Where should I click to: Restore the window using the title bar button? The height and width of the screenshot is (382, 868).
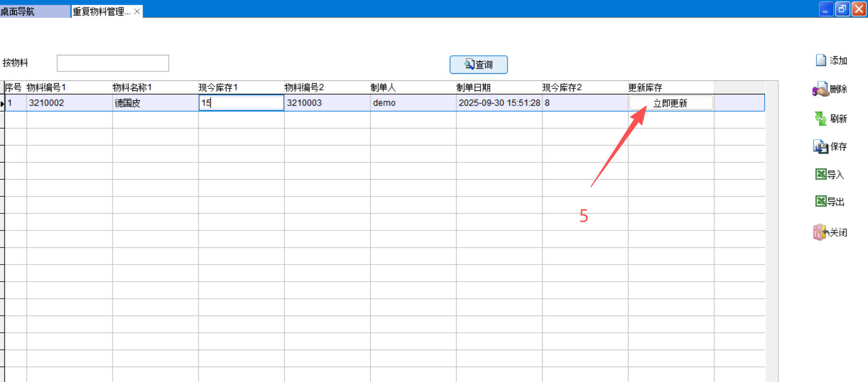tap(842, 9)
